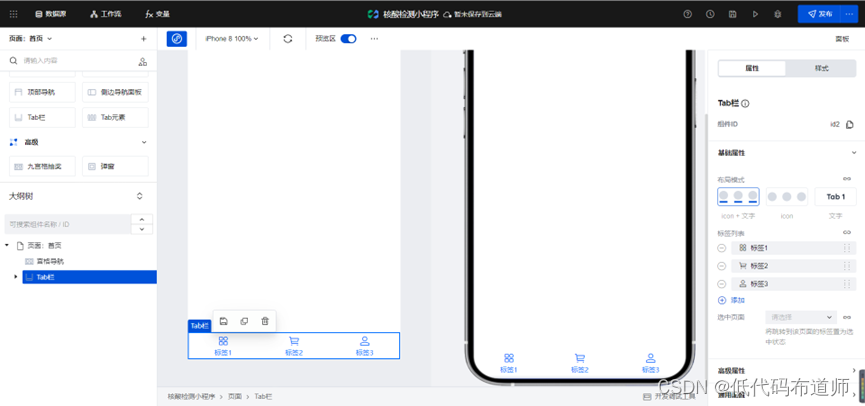Select the 九宫格抽奖 component
This screenshot has width=865, height=406.
click(42, 166)
